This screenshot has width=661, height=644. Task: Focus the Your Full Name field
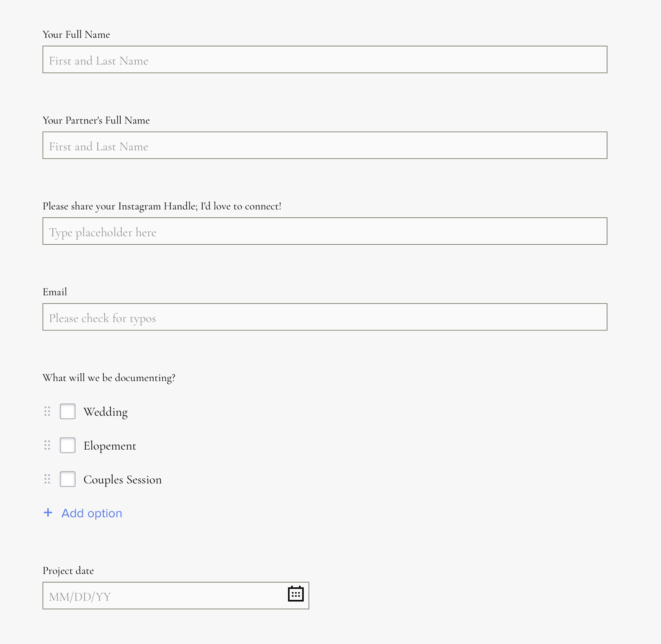tap(325, 60)
